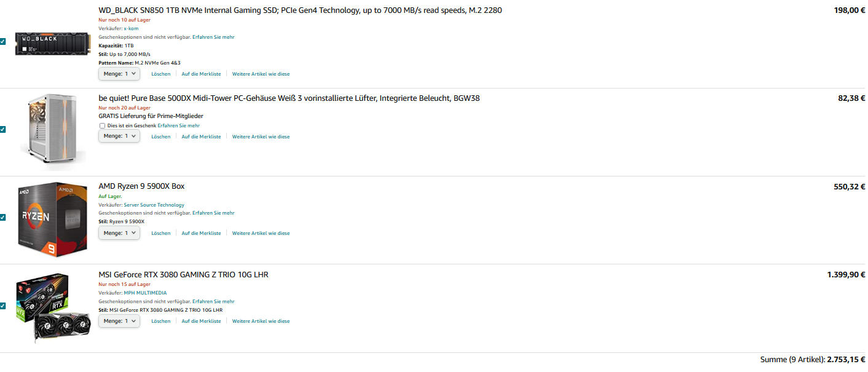Click Löschen for the WD_BLACK SN850 SSD
Image resolution: width=868 pixels, height=372 pixels.
tap(161, 74)
